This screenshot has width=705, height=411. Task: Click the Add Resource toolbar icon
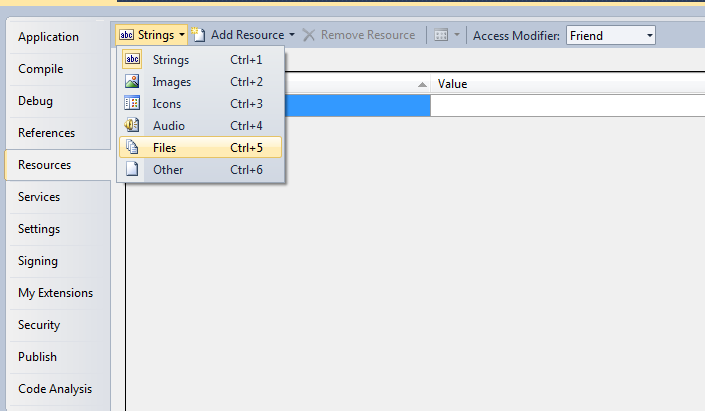[199, 35]
